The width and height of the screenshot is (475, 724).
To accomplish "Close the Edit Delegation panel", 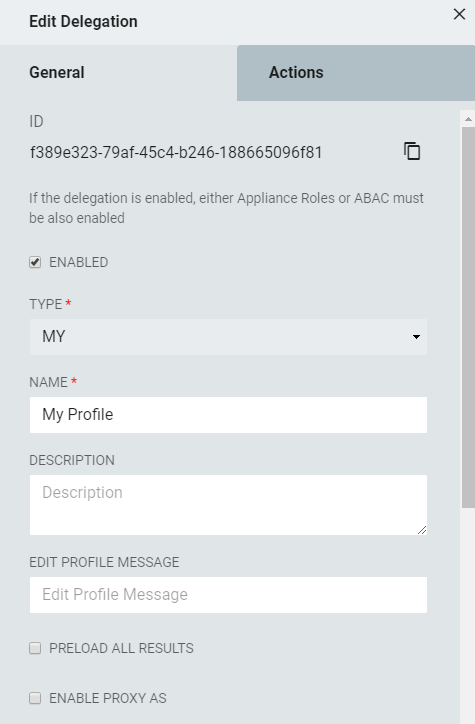I will [x=459, y=14].
